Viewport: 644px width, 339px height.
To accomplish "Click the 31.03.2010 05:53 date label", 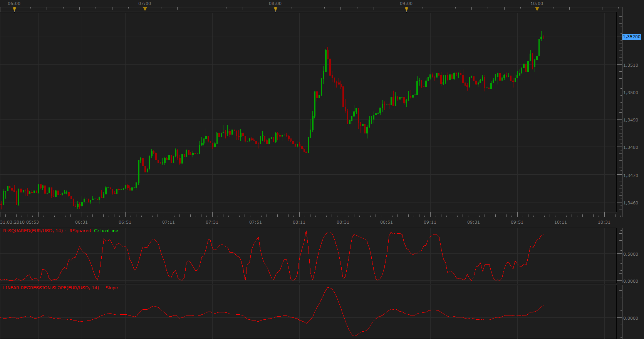I will click(19, 222).
